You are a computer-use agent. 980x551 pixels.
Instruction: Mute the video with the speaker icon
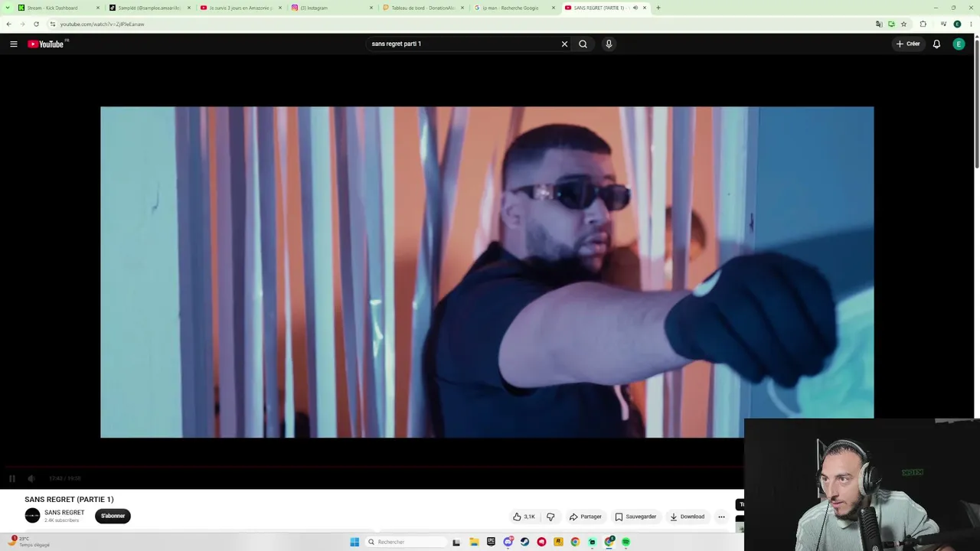pyautogui.click(x=31, y=478)
